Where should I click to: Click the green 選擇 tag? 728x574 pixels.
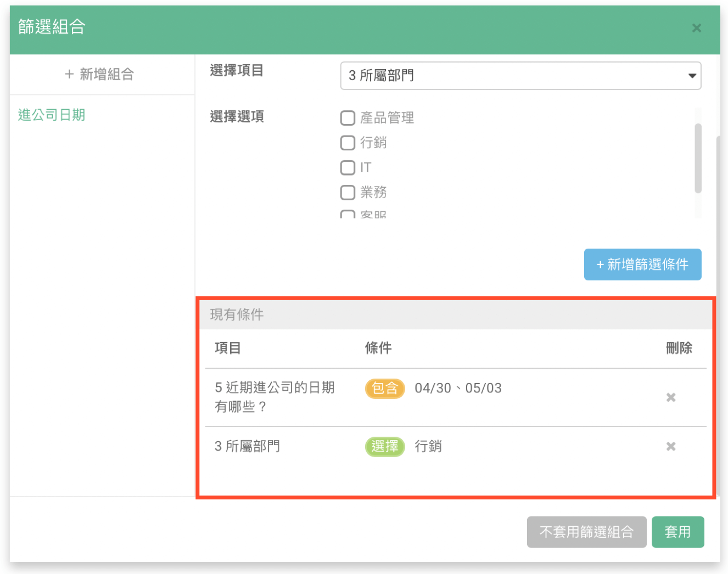click(x=385, y=447)
